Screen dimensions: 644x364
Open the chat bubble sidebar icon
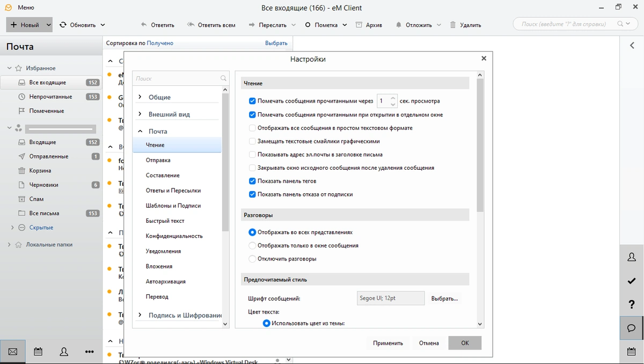pos(632,328)
